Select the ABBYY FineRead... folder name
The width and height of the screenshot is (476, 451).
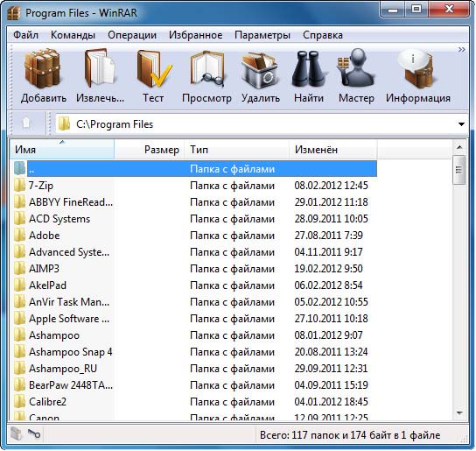(71, 202)
